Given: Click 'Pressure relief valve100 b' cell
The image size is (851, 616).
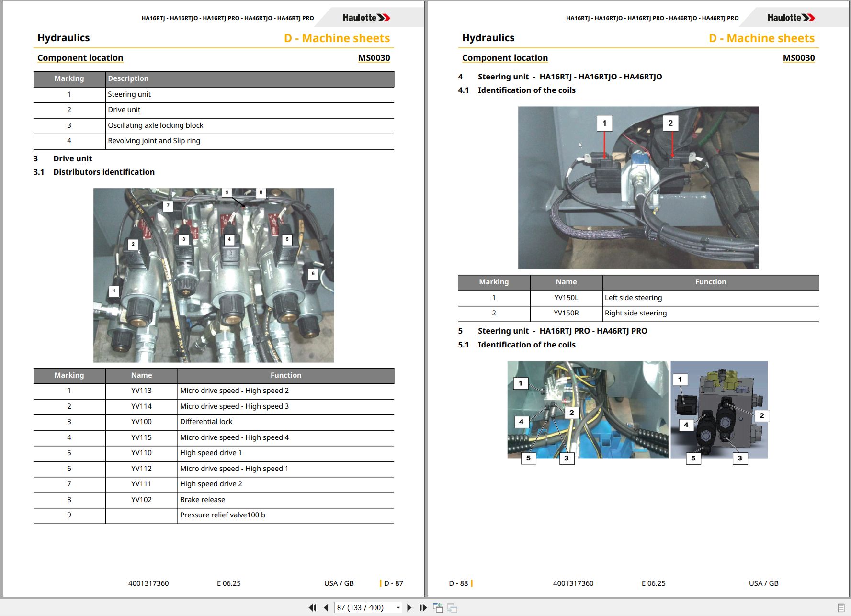Looking at the screenshot, I should click(x=286, y=515).
